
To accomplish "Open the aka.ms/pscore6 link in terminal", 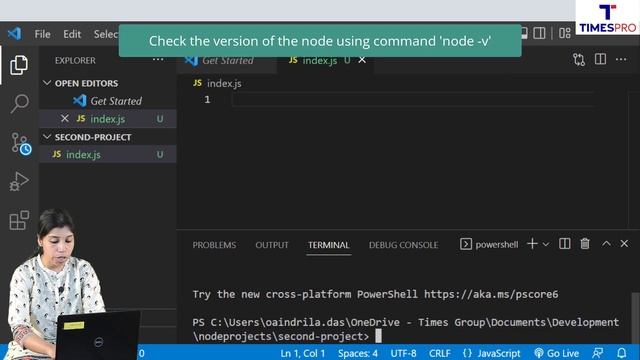I will (491, 294).
